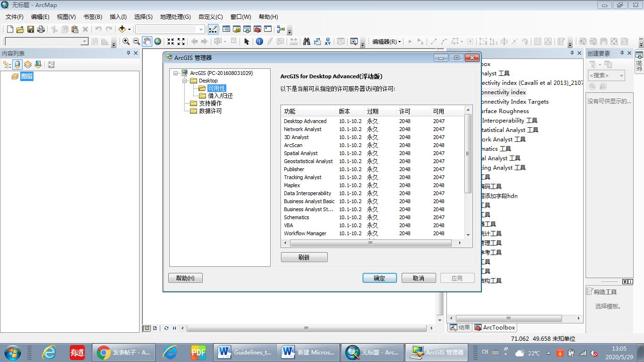Select the Zoom In magnifier tool

click(126, 41)
